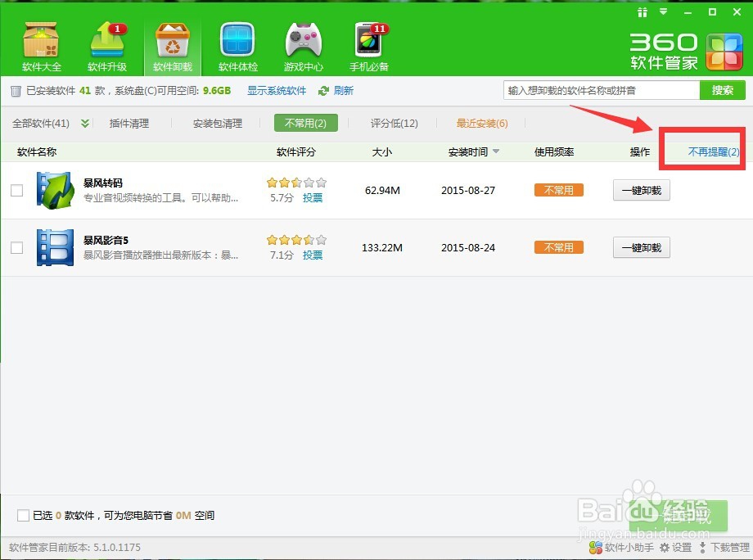This screenshot has height=560, width=753.
Task: Open the 软件大全 software library icon
Action: click(41, 47)
